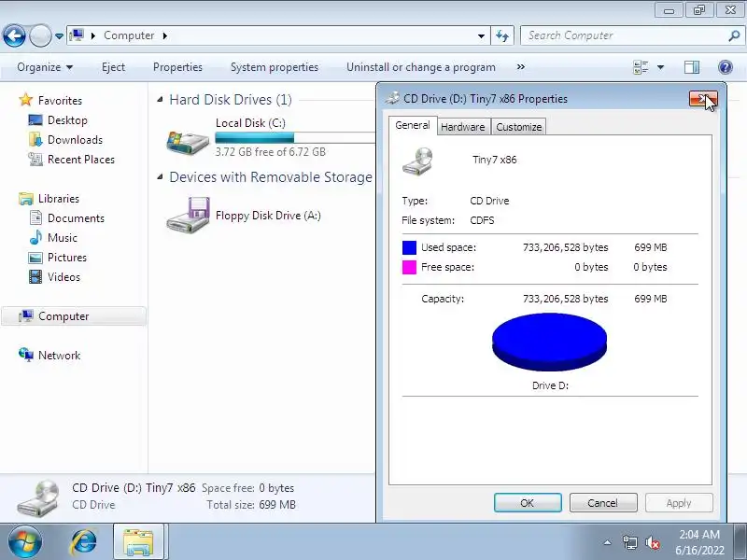Click the greyed Forward navigation arrow
Image resolution: width=747 pixels, height=560 pixels.
40,35
